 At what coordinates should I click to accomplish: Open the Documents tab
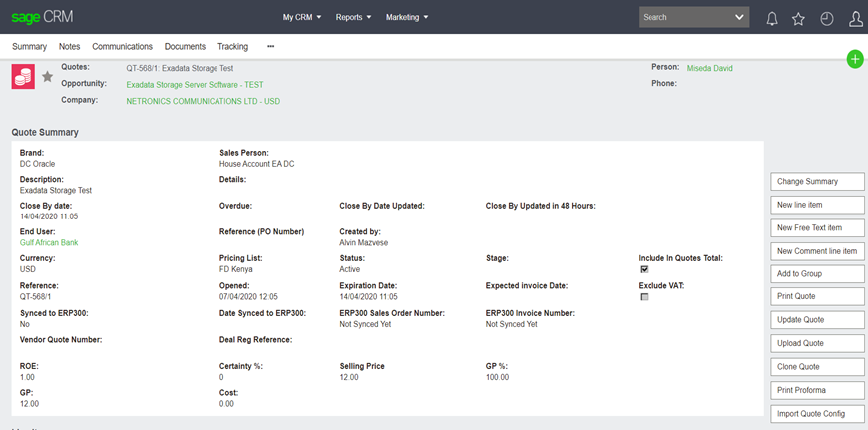pyautogui.click(x=185, y=46)
